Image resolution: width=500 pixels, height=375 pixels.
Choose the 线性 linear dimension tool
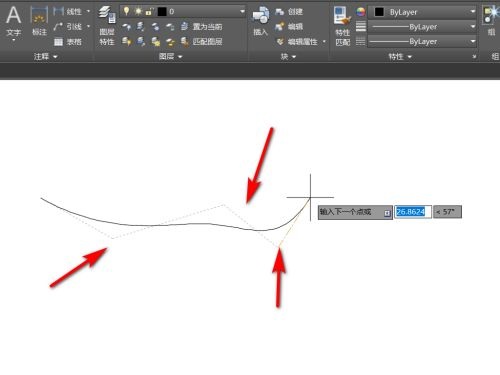coord(68,12)
